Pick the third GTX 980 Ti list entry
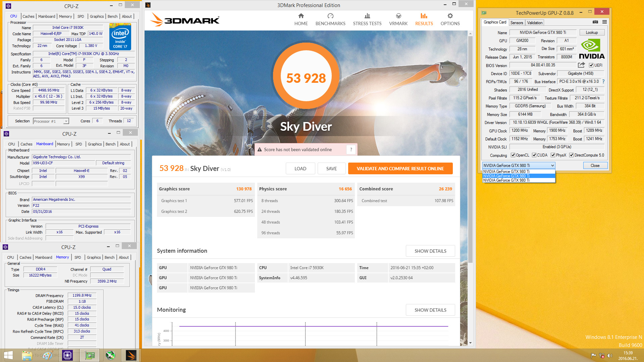The image size is (644, 362). pos(519,180)
